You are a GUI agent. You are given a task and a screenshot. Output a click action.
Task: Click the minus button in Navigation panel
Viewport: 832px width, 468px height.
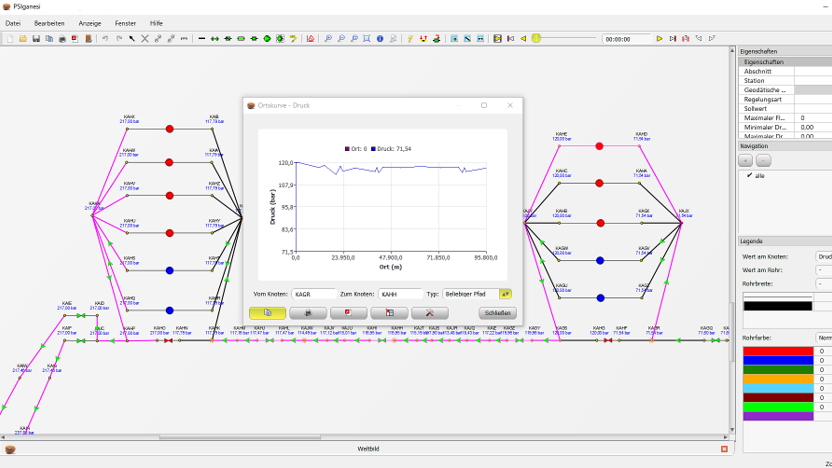[x=764, y=160]
